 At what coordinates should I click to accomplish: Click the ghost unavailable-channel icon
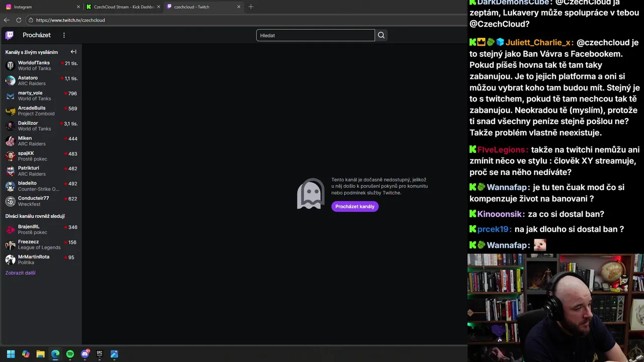[x=311, y=194]
